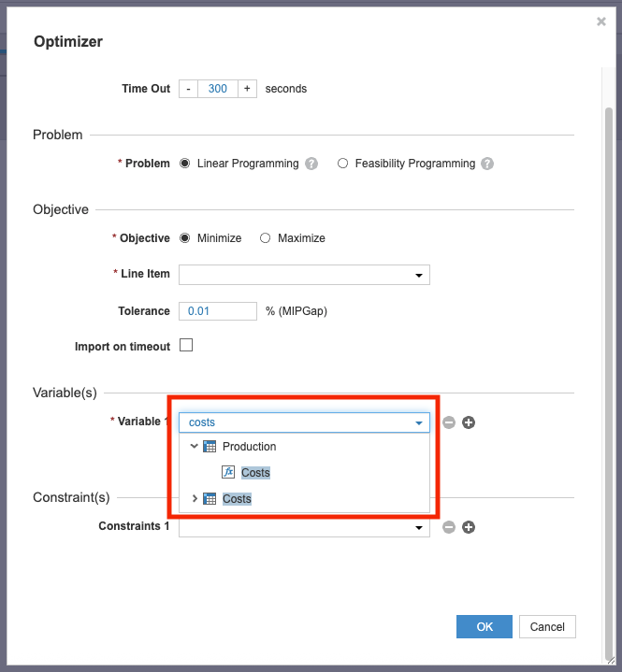
Task: Expand the Costs module node
Action: 195,499
